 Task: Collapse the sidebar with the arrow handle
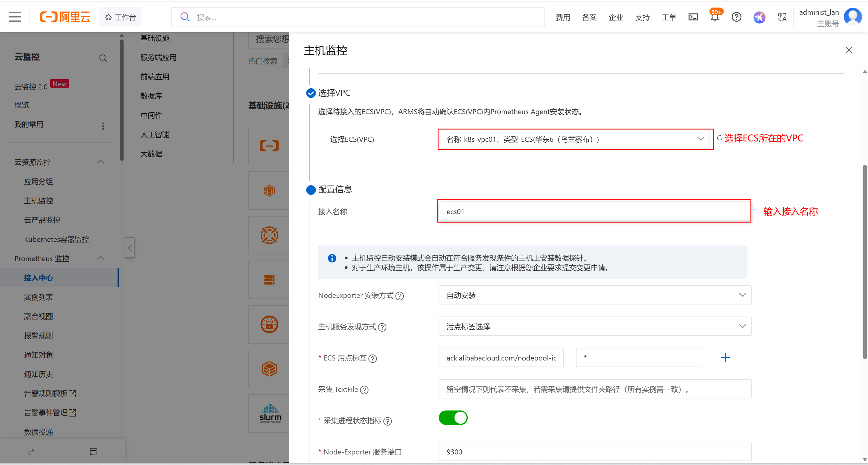click(130, 248)
